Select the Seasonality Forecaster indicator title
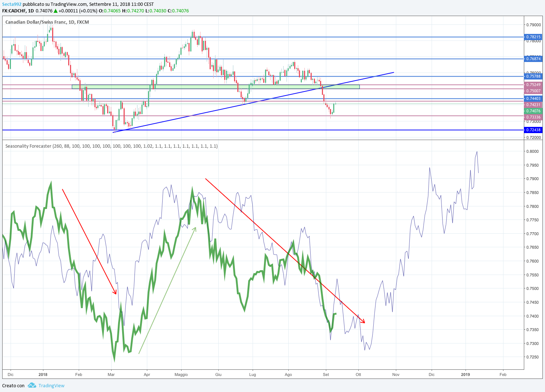The height and width of the screenshot is (392, 545). 111,146
